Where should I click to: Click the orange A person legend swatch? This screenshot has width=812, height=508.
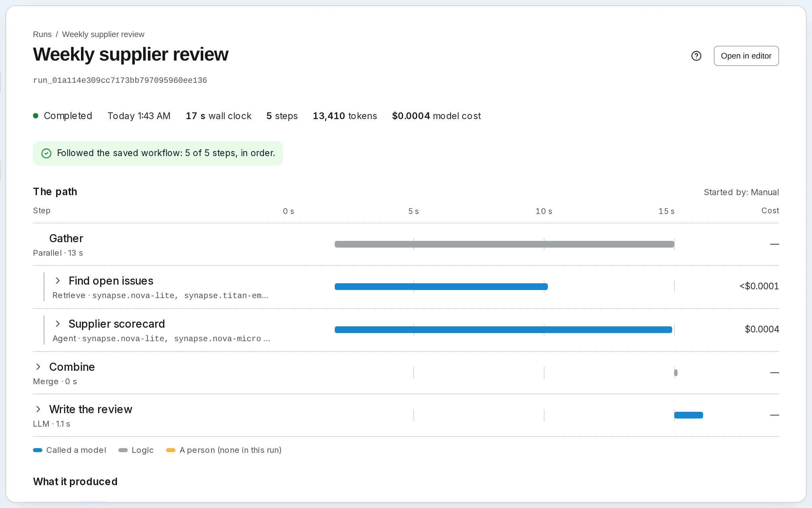pyautogui.click(x=171, y=450)
